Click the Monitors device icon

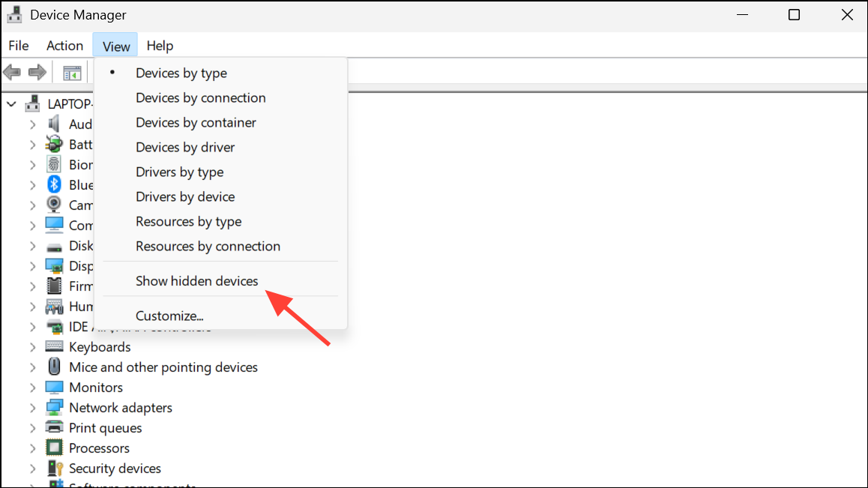pyautogui.click(x=54, y=387)
